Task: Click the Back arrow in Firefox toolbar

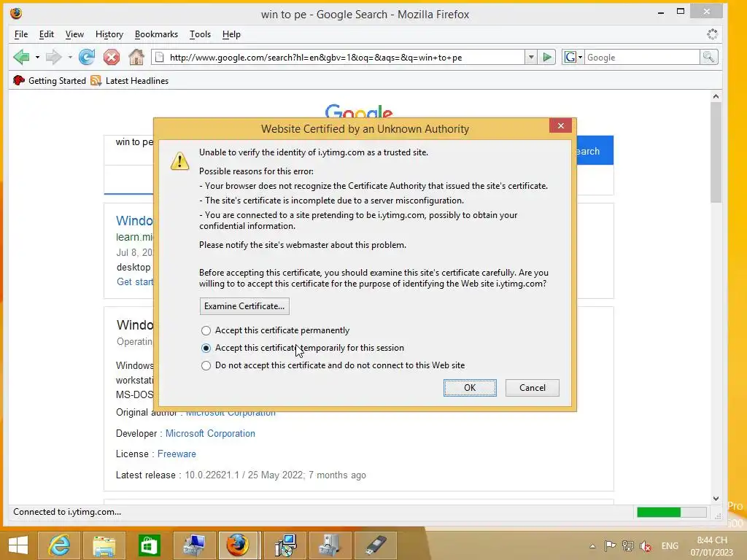Action: [x=21, y=57]
